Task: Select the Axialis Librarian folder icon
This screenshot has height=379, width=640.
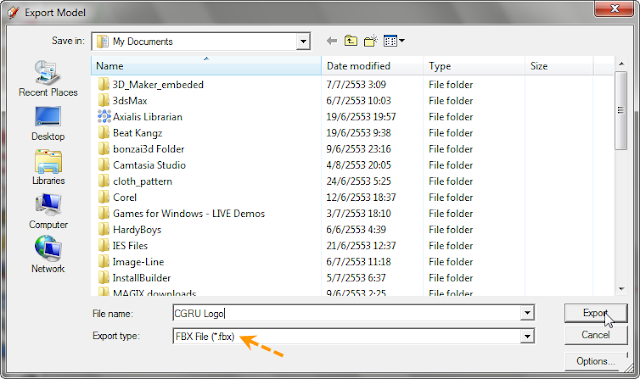Action: [104, 117]
